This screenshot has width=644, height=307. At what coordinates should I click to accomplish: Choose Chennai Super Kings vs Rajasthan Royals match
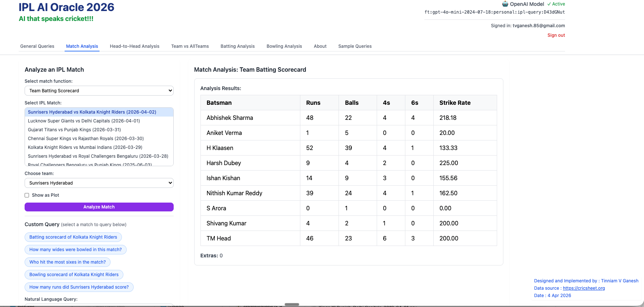coord(86,139)
